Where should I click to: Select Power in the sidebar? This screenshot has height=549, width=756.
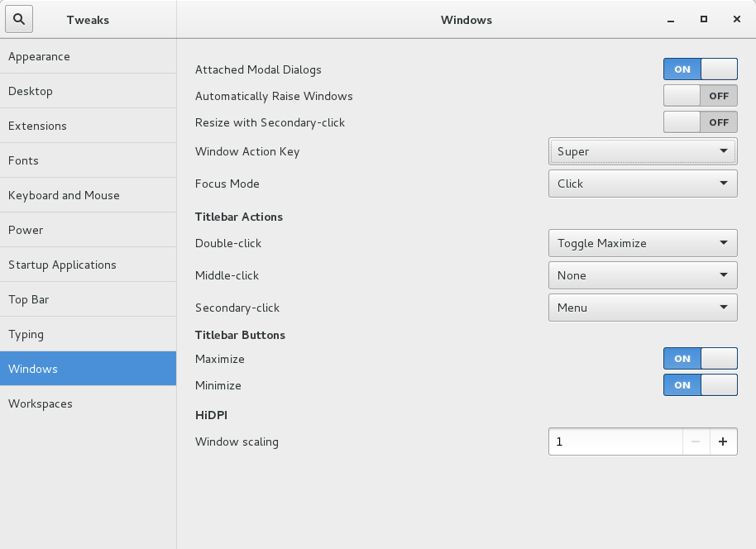[89, 230]
